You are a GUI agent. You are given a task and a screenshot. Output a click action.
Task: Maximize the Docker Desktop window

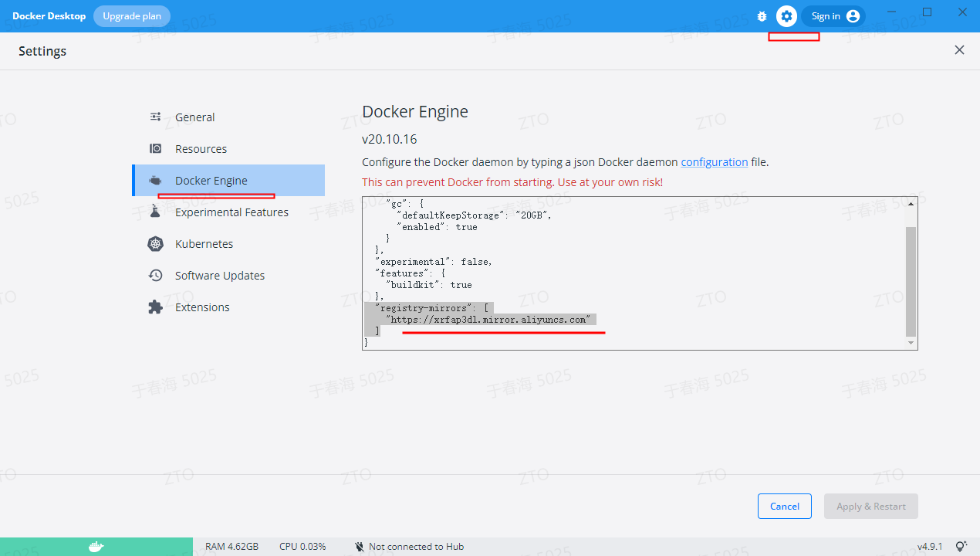[x=928, y=12]
